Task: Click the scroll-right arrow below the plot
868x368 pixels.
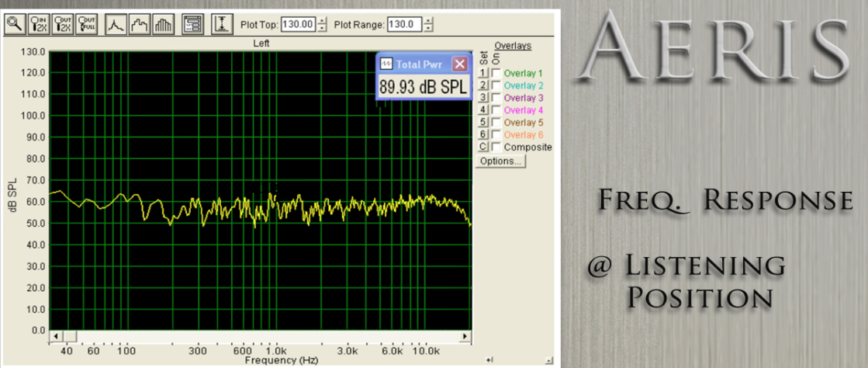Action: [465, 337]
